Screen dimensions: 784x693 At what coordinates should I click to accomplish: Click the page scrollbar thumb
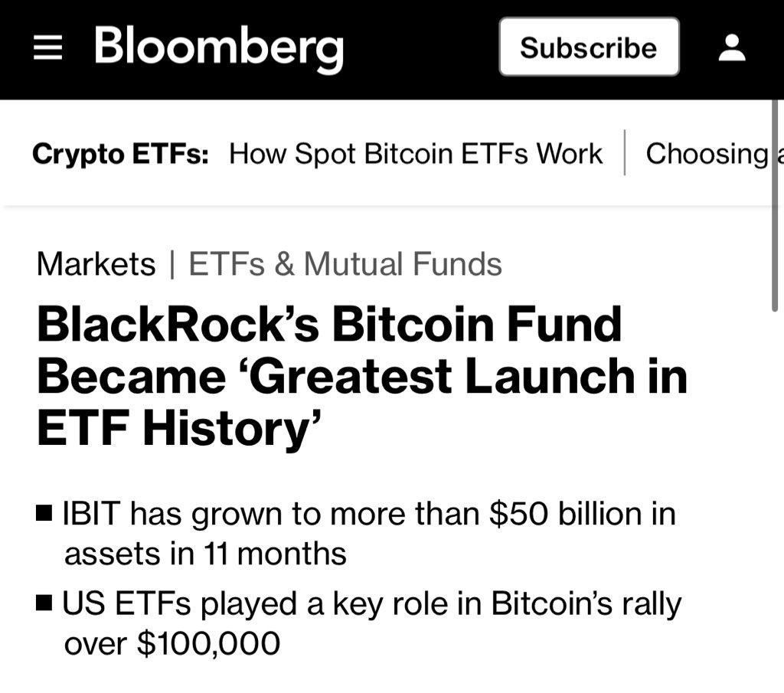coord(775,207)
